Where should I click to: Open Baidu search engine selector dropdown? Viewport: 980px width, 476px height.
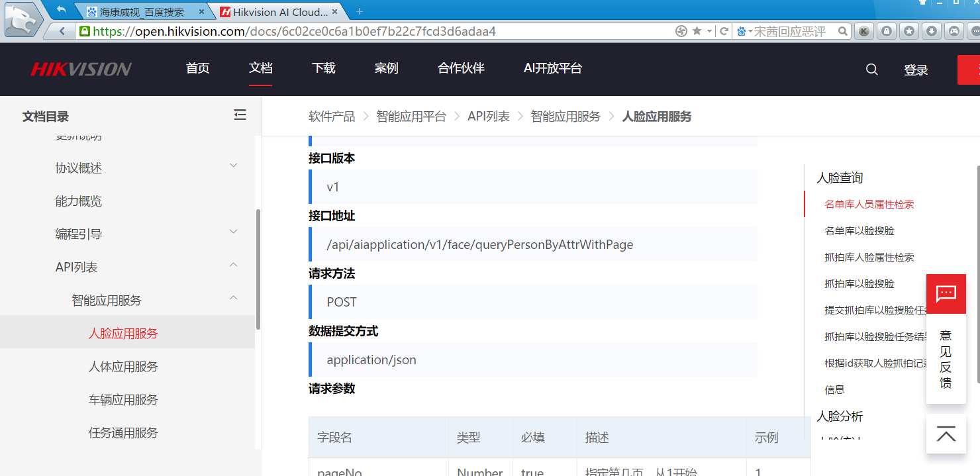pyautogui.click(x=744, y=31)
